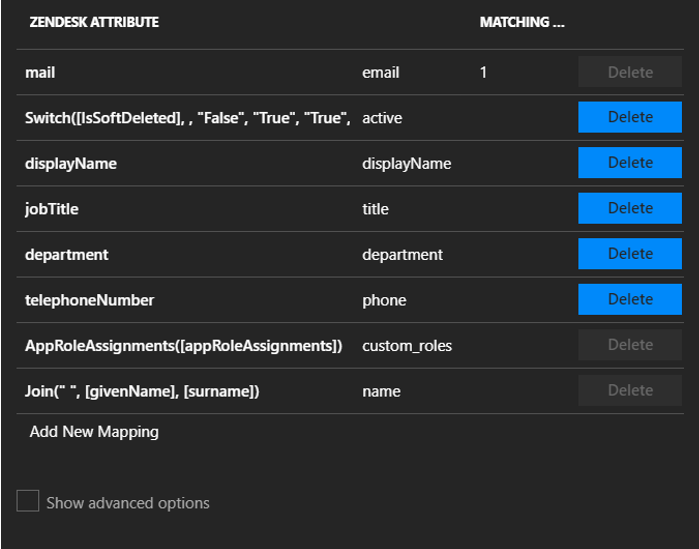Image resolution: width=699 pixels, height=549 pixels.
Task: Enable Show advanced options checkbox
Action: [28, 501]
